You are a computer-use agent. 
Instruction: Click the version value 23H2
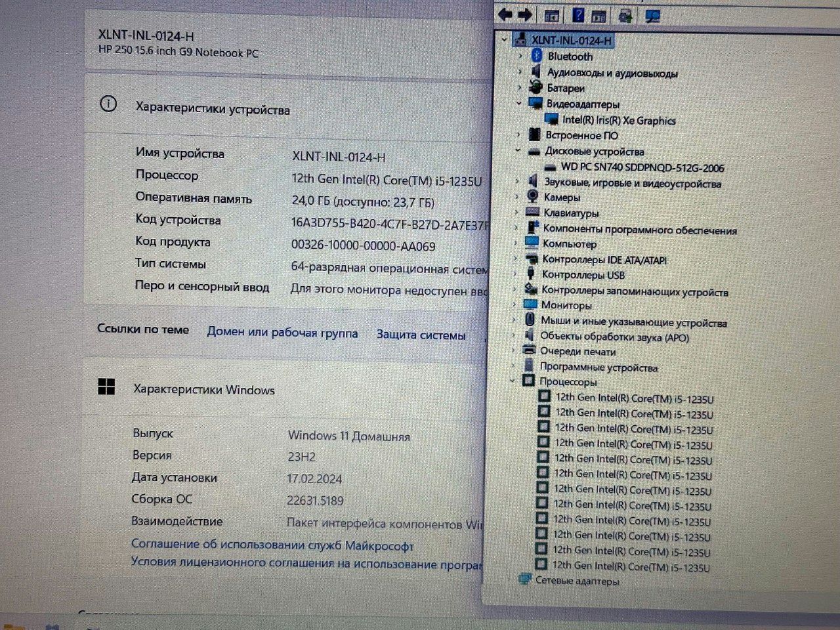click(x=302, y=457)
